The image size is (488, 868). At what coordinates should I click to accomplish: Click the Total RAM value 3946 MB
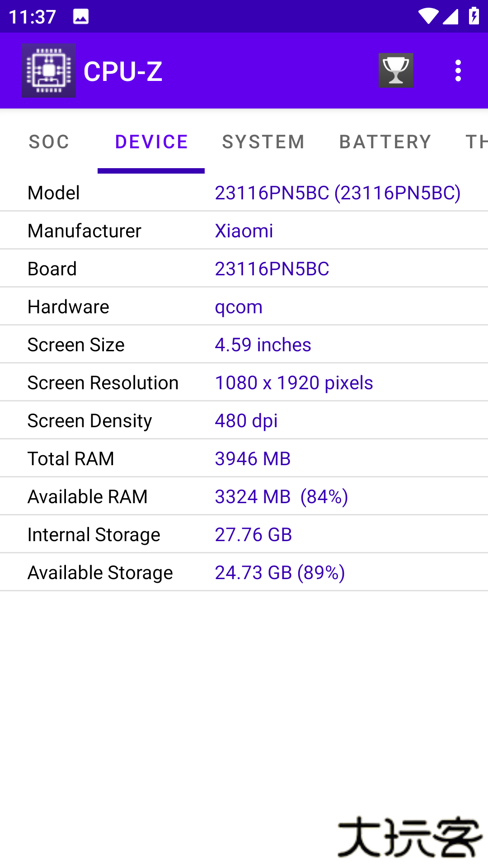point(253,458)
